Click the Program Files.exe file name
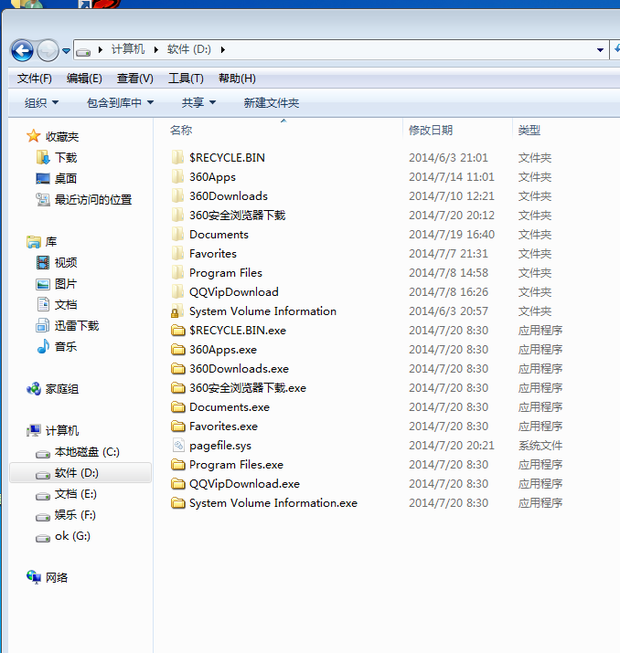Image resolution: width=620 pixels, height=653 pixels. [237, 464]
